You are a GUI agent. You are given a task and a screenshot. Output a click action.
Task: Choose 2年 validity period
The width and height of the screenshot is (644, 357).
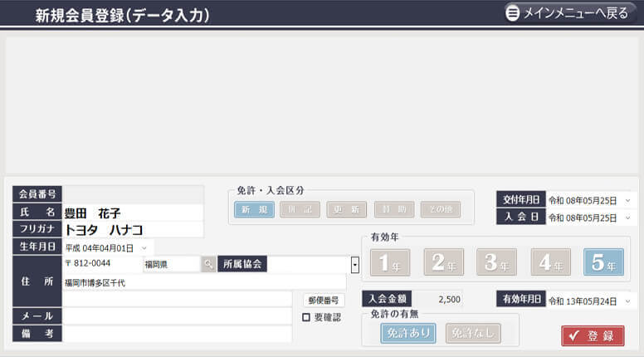443,262
